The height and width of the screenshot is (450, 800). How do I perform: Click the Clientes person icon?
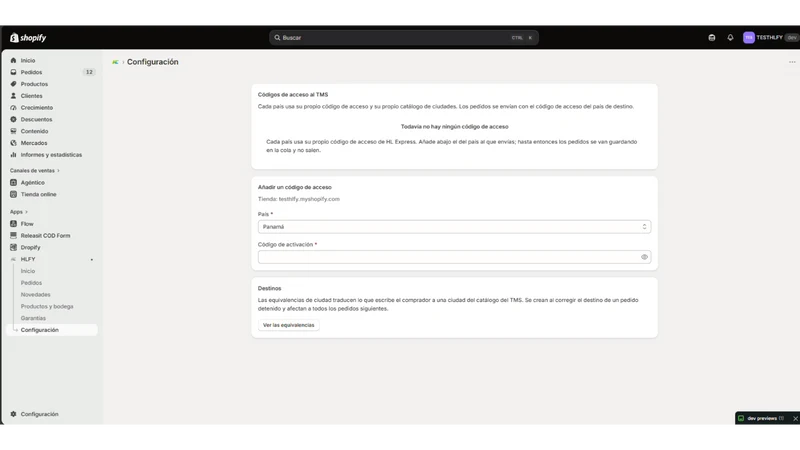click(x=13, y=96)
